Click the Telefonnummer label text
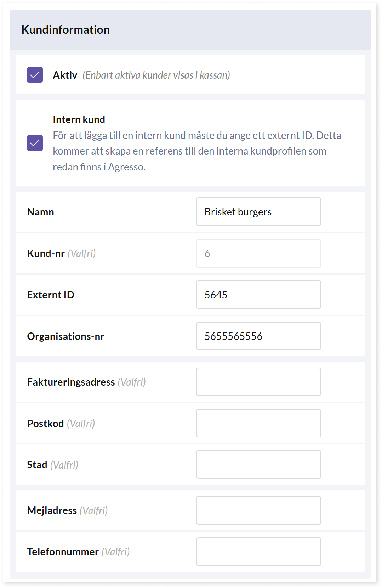 [63, 552]
